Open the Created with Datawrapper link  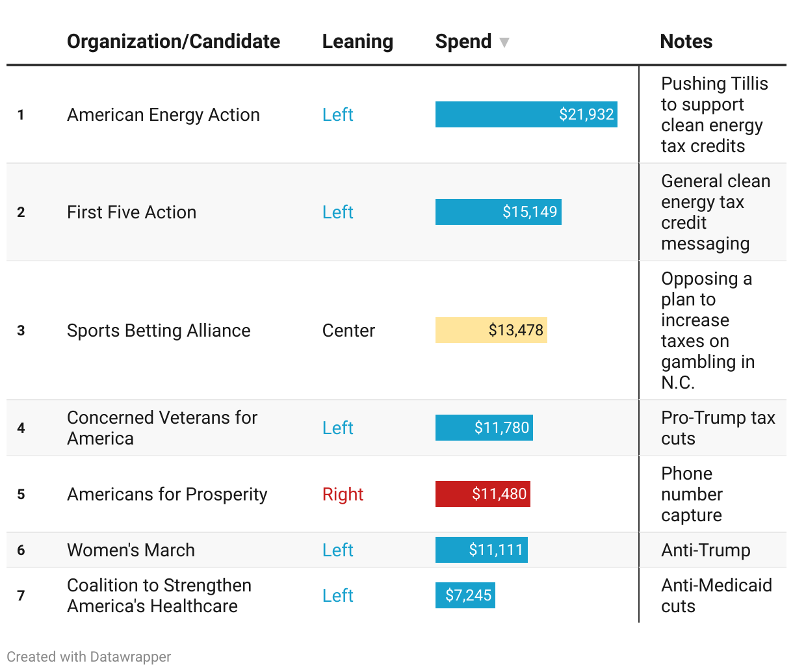click(x=89, y=656)
